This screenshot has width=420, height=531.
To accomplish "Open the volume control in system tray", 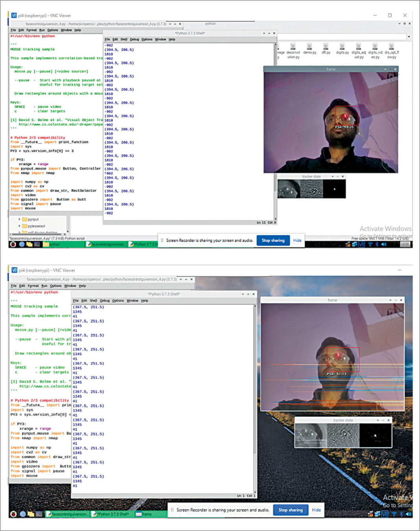I will (384, 244).
